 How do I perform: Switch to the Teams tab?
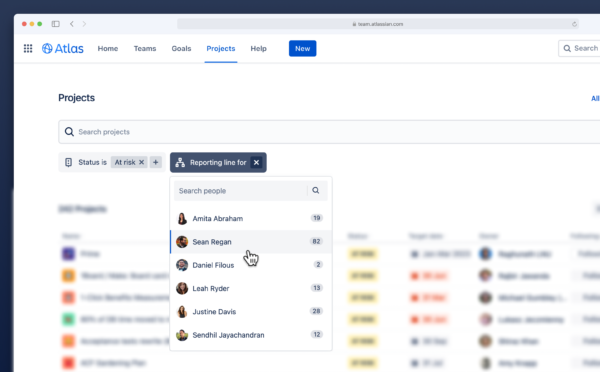145,49
